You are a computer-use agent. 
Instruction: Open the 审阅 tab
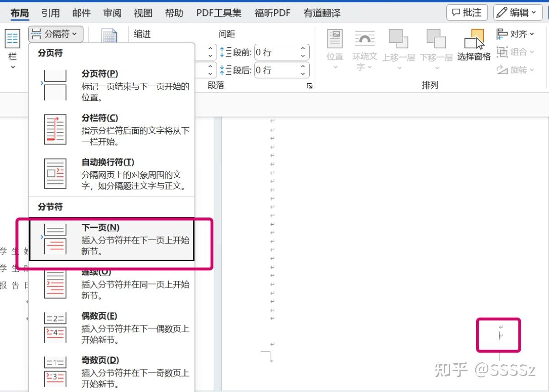coord(112,13)
